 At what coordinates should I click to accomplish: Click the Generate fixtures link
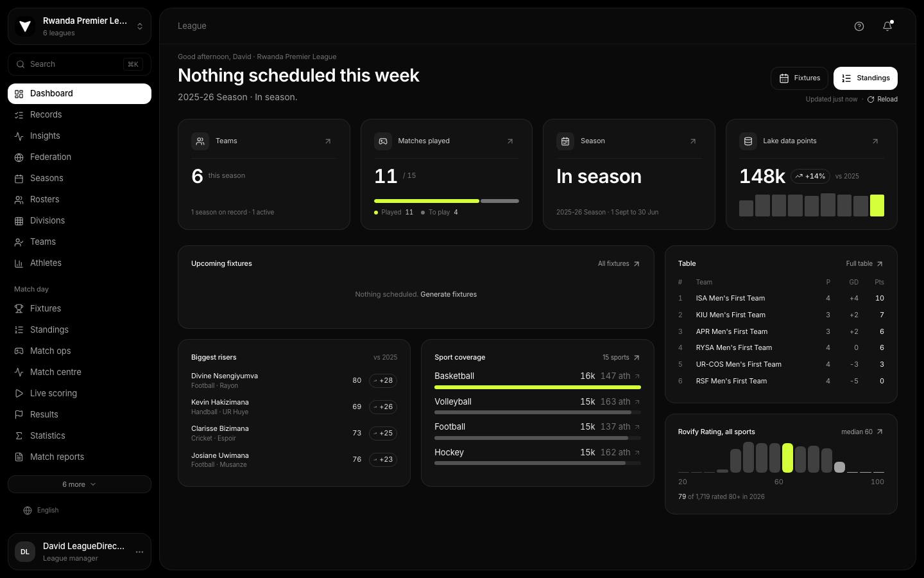point(449,295)
